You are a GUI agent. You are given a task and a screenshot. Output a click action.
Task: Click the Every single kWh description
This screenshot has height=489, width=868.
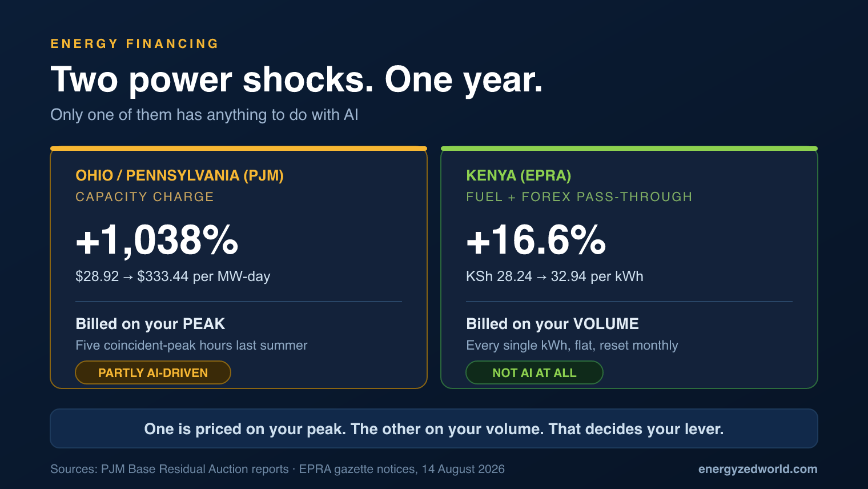pyautogui.click(x=572, y=346)
